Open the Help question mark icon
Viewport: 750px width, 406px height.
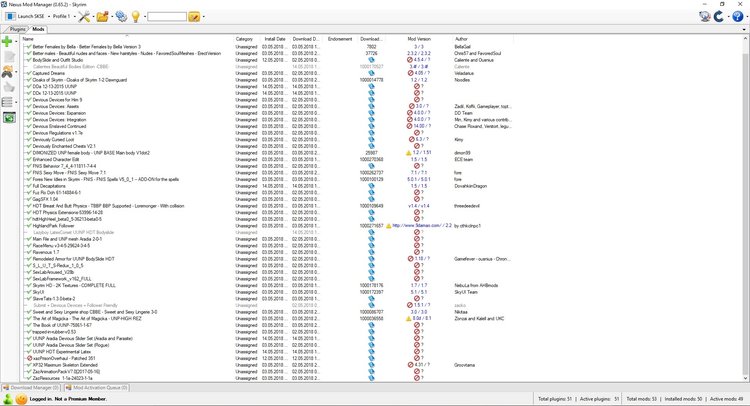pyautogui.click(x=738, y=16)
